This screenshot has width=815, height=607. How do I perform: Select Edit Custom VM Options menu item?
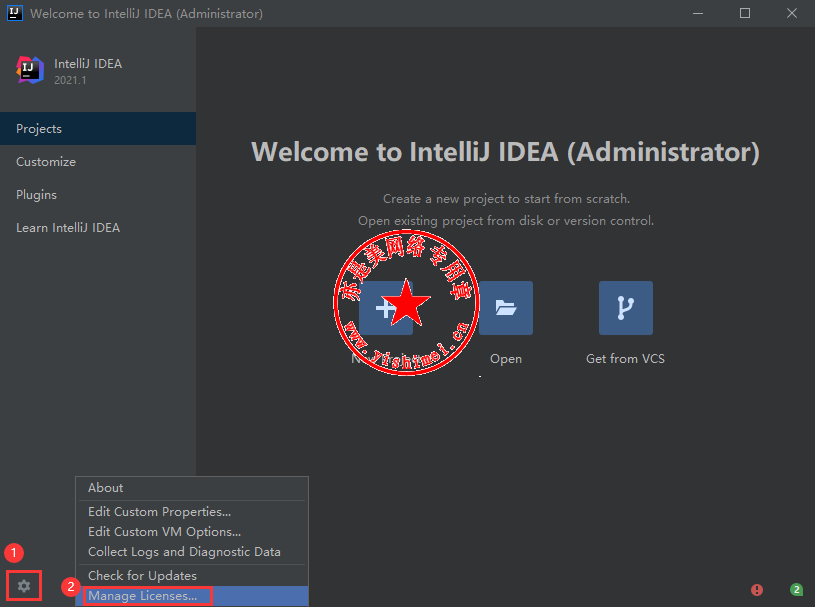(164, 532)
